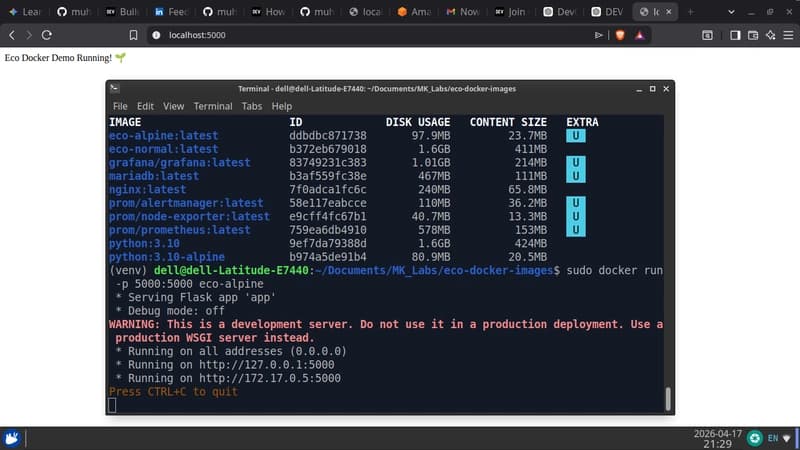The image size is (800, 450).
Task: Click image ID ddbdbc871738
Action: (x=328, y=136)
